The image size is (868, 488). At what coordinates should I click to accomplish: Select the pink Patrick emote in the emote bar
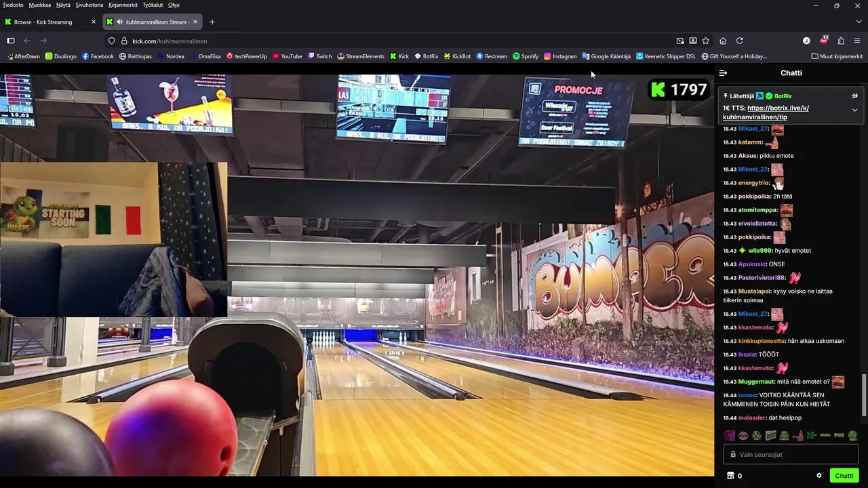[x=797, y=436]
